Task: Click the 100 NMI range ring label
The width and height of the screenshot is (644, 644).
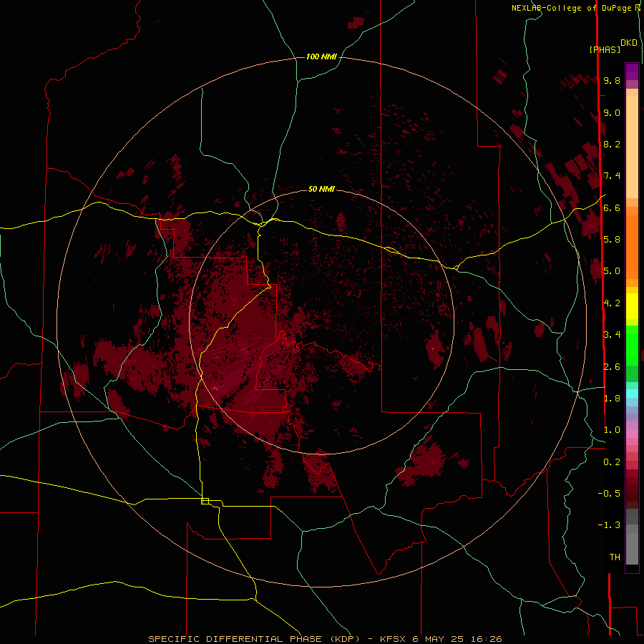Action: [321, 57]
